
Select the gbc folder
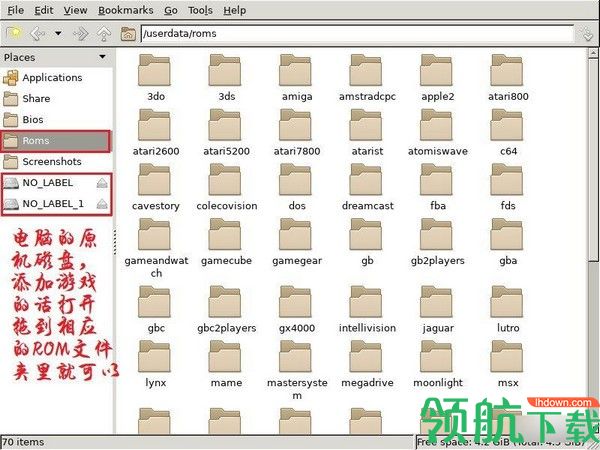(x=155, y=310)
